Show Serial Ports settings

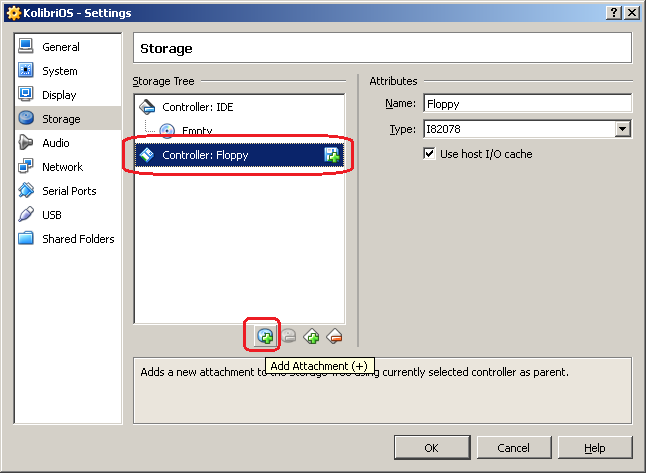point(68,191)
